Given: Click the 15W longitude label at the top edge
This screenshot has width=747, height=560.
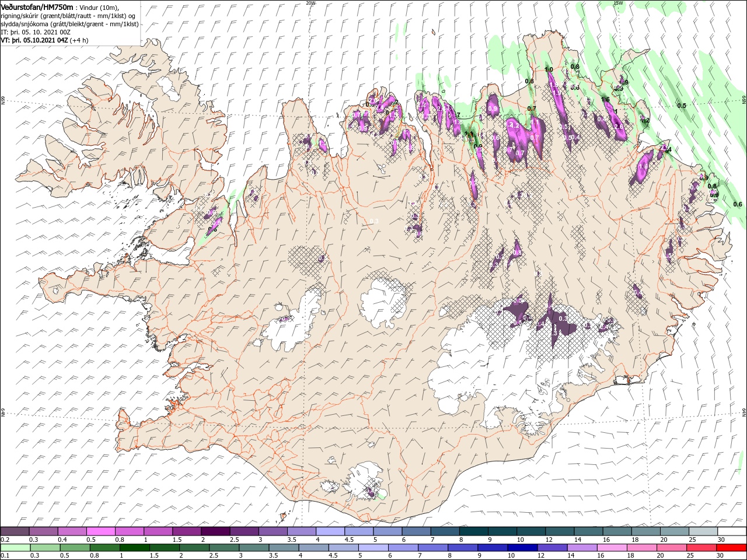Looking at the screenshot, I should tap(618, 3).
